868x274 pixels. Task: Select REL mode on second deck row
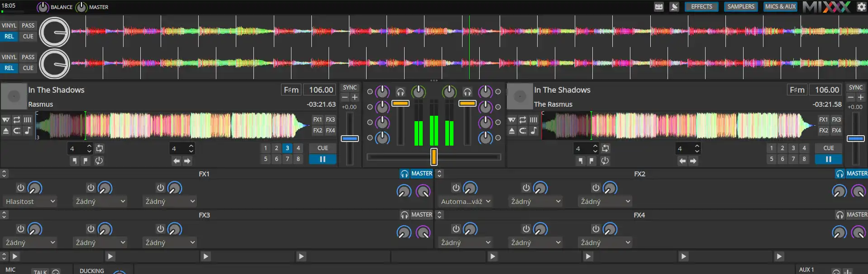(9, 68)
